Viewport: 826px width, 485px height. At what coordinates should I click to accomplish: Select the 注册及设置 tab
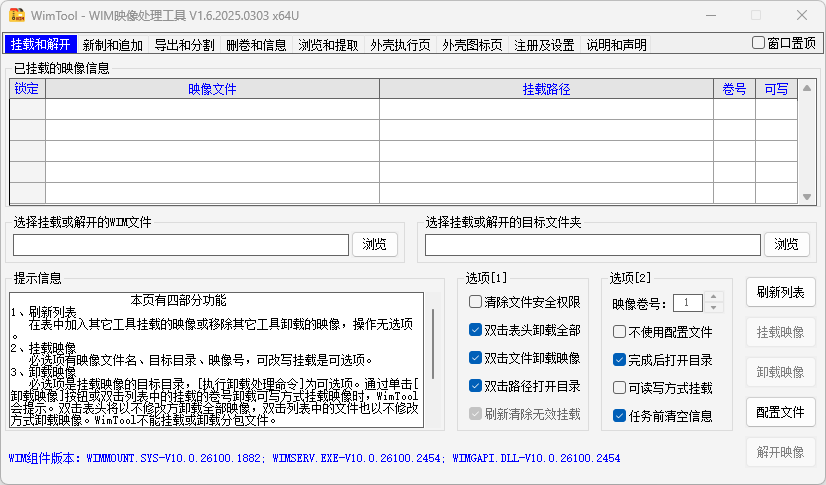544,45
